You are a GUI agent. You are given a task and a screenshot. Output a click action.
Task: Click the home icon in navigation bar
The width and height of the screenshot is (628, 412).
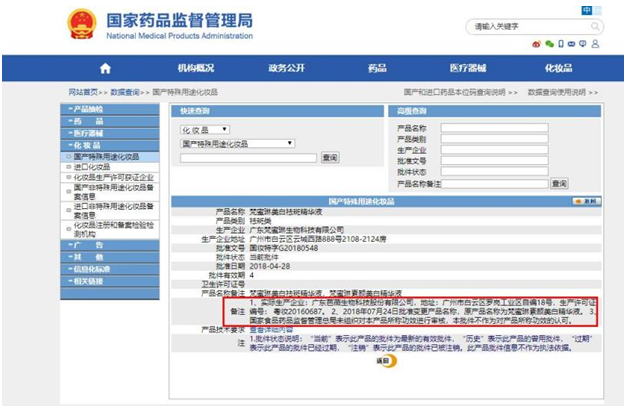coord(105,68)
